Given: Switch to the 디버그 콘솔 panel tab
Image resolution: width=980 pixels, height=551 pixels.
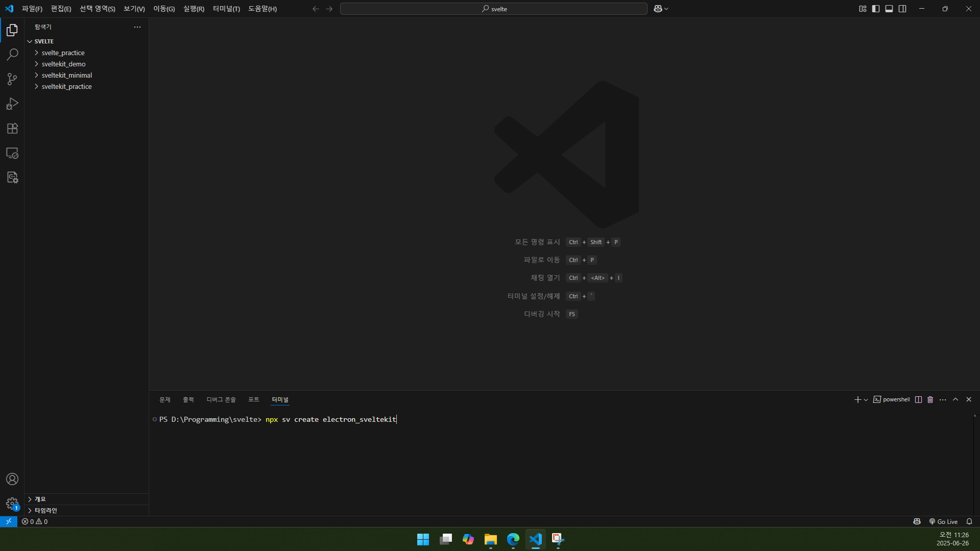Looking at the screenshot, I should click(x=221, y=399).
